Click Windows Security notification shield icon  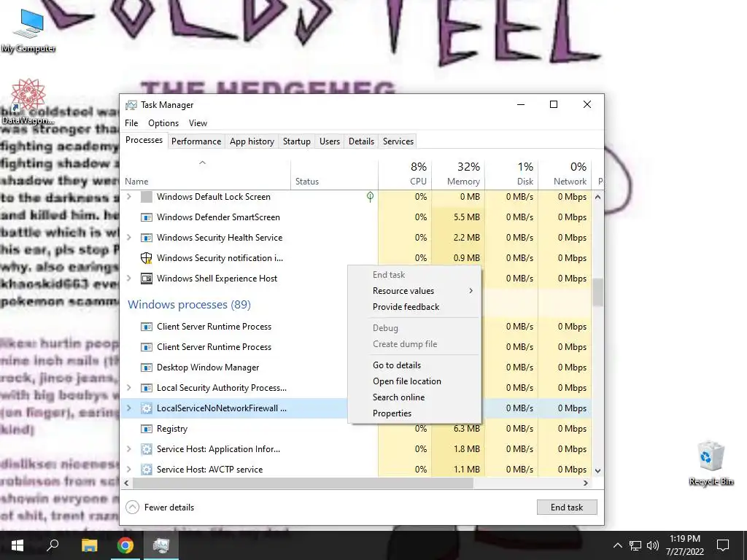146,258
